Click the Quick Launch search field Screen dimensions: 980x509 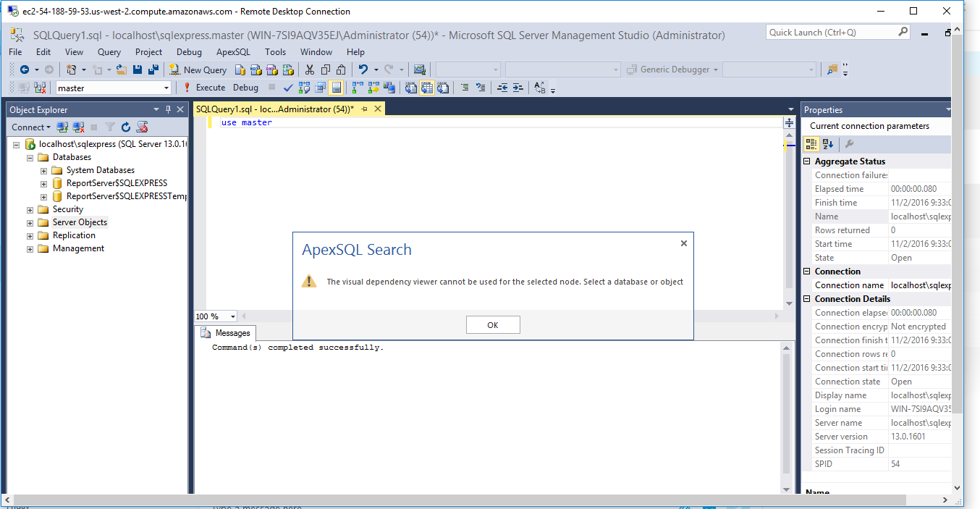tap(832, 33)
